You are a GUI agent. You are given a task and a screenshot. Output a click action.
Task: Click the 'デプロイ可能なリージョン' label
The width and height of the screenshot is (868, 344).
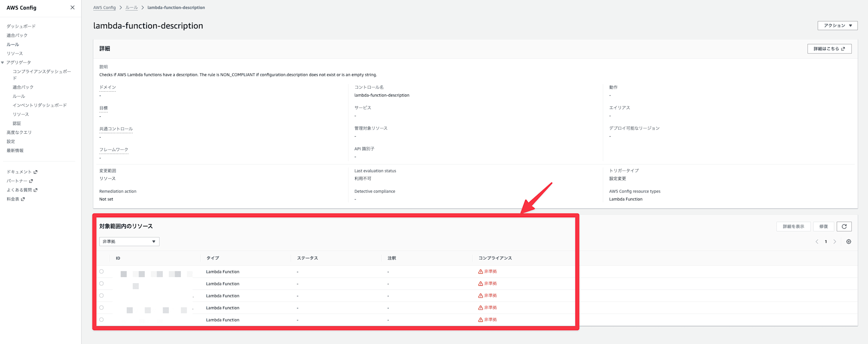[635, 129]
